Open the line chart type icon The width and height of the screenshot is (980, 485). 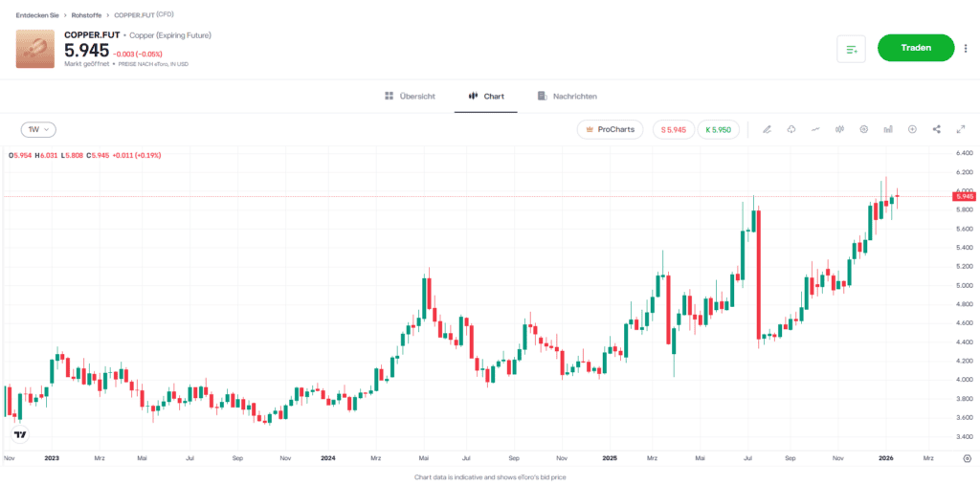(815, 129)
